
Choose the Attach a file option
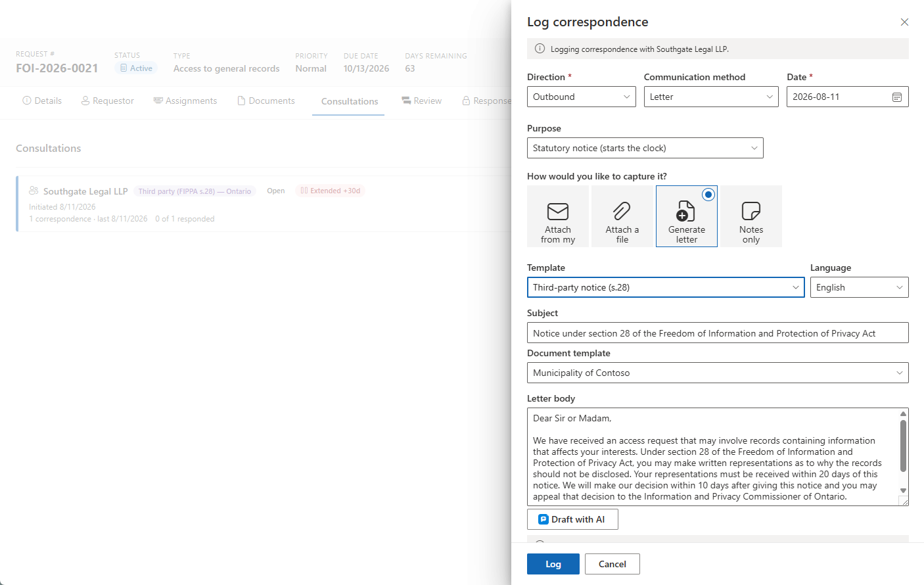click(x=622, y=216)
